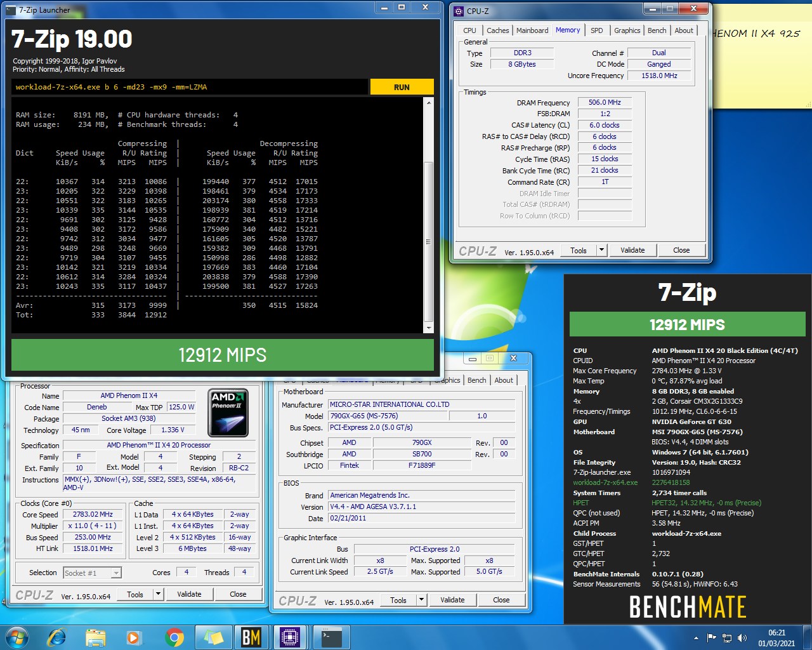812x650 pixels.
Task: Open the Tools dropdown arrow in the CPU-Z processor window
Action: click(x=158, y=594)
